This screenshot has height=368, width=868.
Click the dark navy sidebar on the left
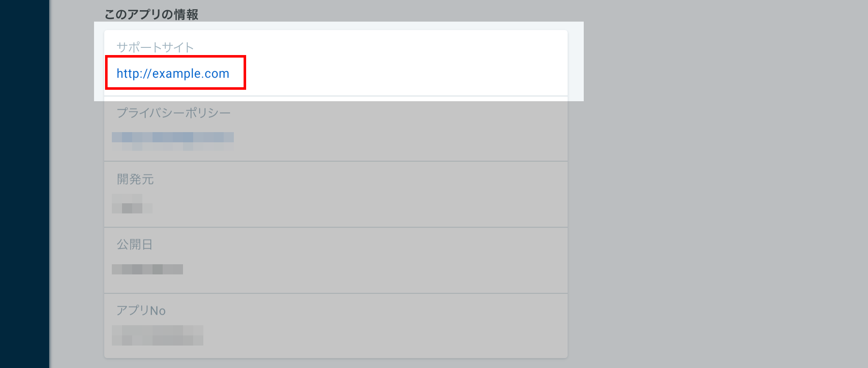pyautogui.click(x=25, y=184)
